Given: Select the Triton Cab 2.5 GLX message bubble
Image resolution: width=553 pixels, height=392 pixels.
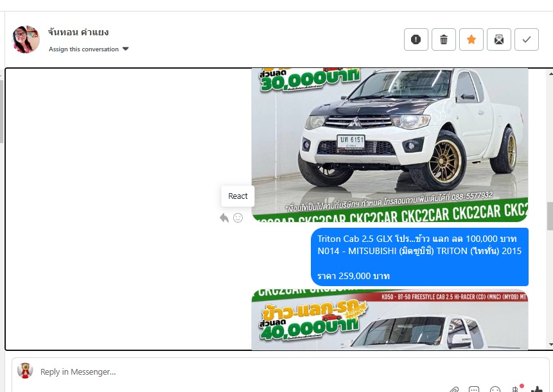Looking at the screenshot, I should (x=419, y=257).
